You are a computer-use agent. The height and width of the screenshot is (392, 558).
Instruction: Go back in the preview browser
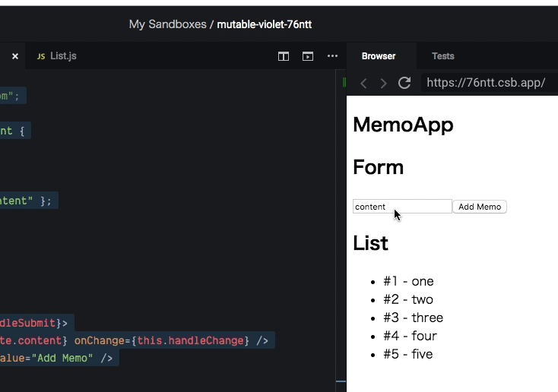coord(363,83)
